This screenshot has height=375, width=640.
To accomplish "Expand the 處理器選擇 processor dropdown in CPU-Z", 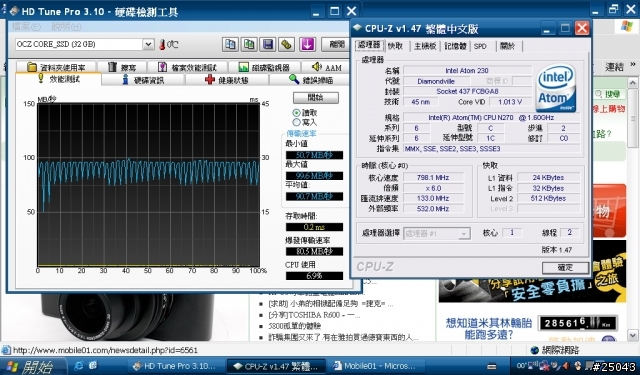I will 463,233.
